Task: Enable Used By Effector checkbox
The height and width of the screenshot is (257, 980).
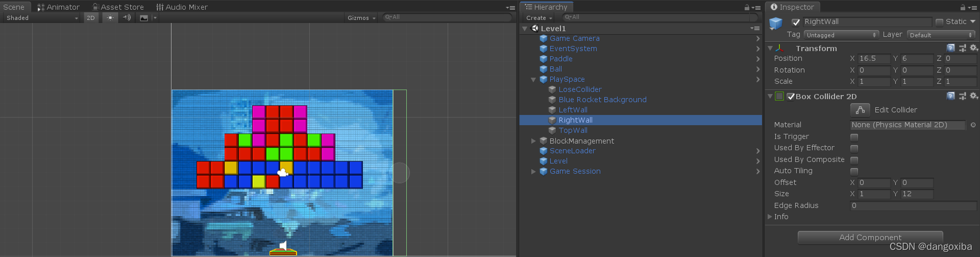Action: point(854,148)
